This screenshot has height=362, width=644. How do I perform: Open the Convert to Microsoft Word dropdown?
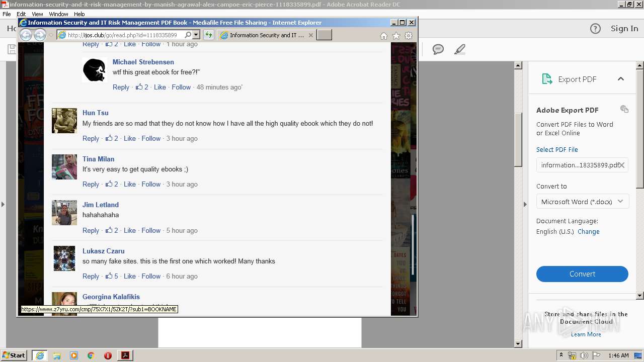582,202
